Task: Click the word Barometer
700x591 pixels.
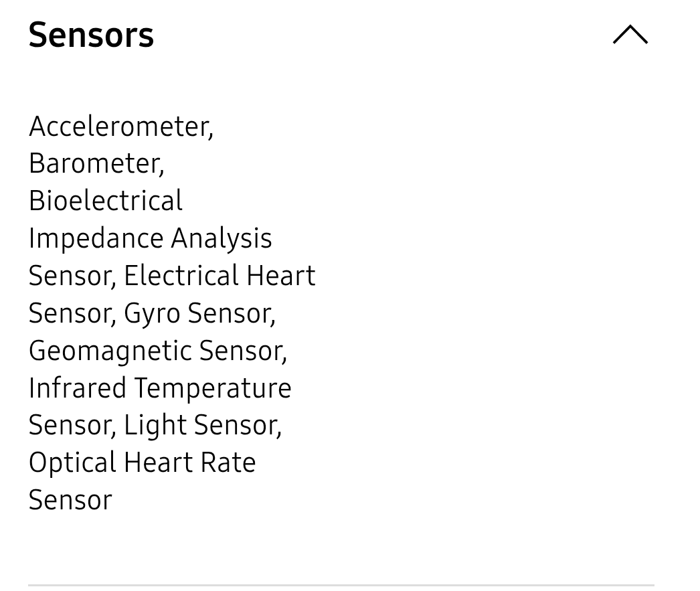Action: (x=95, y=164)
